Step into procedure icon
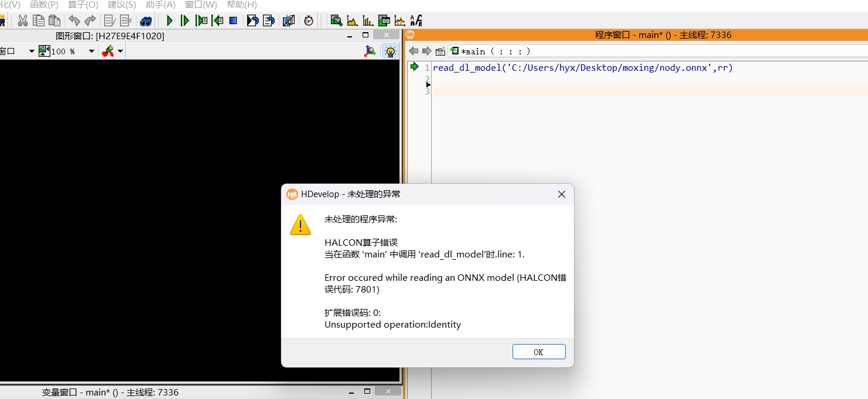Viewport: 868px width, 399px height. pos(201,20)
